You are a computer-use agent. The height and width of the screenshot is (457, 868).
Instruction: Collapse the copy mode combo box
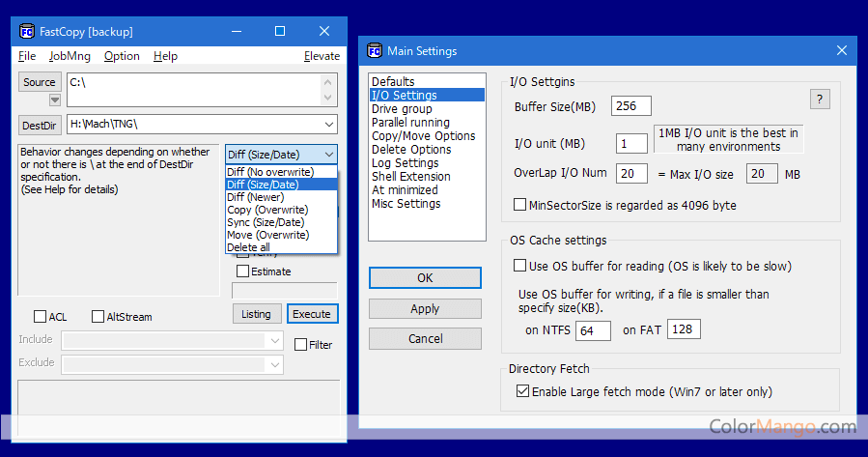[x=329, y=155]
